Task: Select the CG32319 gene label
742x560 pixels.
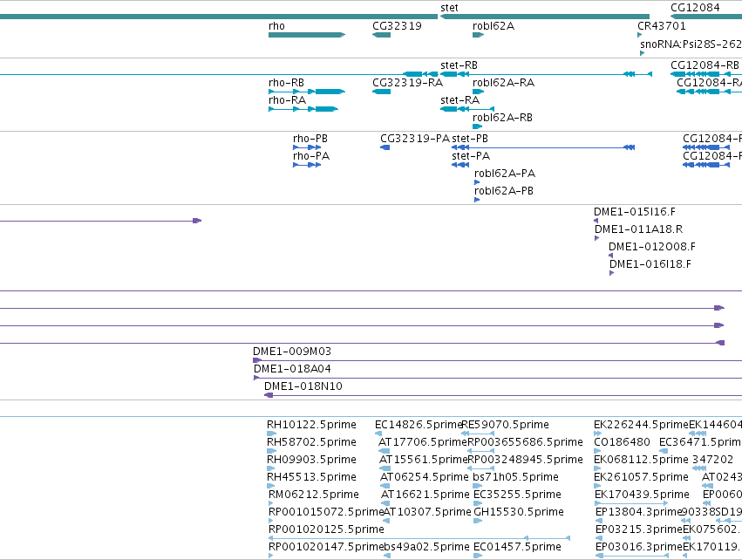Action: [397, 26]
